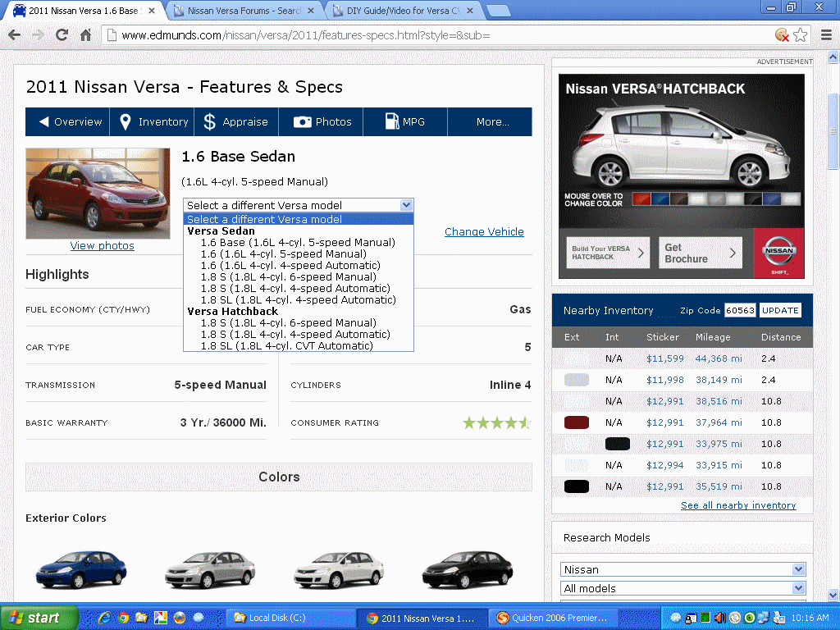
Task: Click the Zip Code input field
Action: point(740,310)
